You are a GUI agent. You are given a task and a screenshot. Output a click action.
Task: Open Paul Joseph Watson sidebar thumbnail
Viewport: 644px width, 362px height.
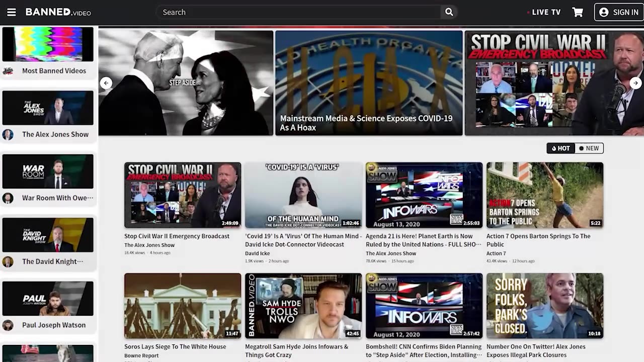pyautogui.click(x=48, y=299)
